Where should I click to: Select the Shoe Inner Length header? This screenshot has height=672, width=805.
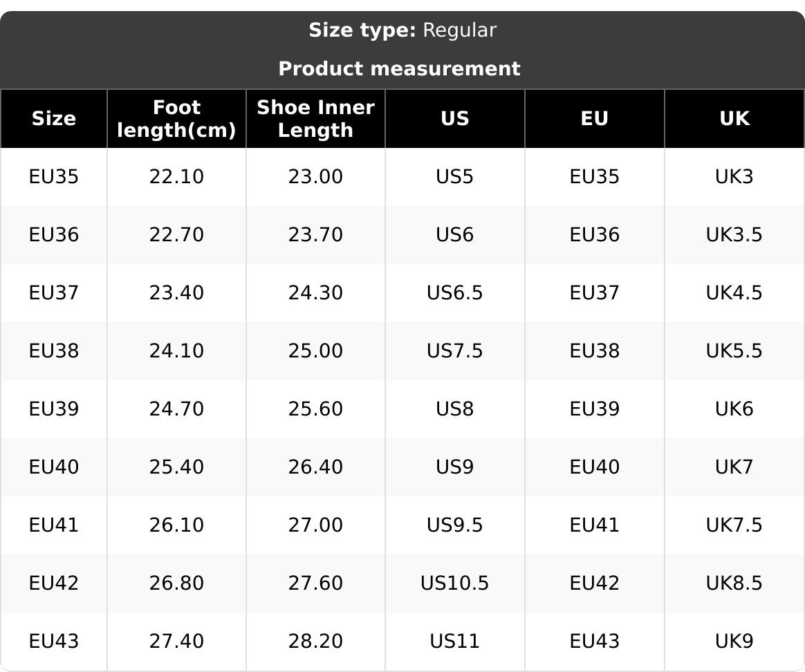[x=315, y=118]
